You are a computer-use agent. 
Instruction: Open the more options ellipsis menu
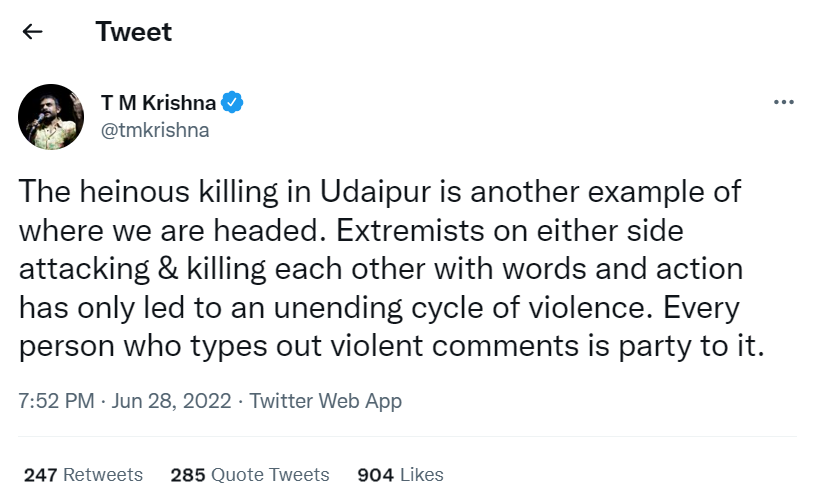[784, 102]
